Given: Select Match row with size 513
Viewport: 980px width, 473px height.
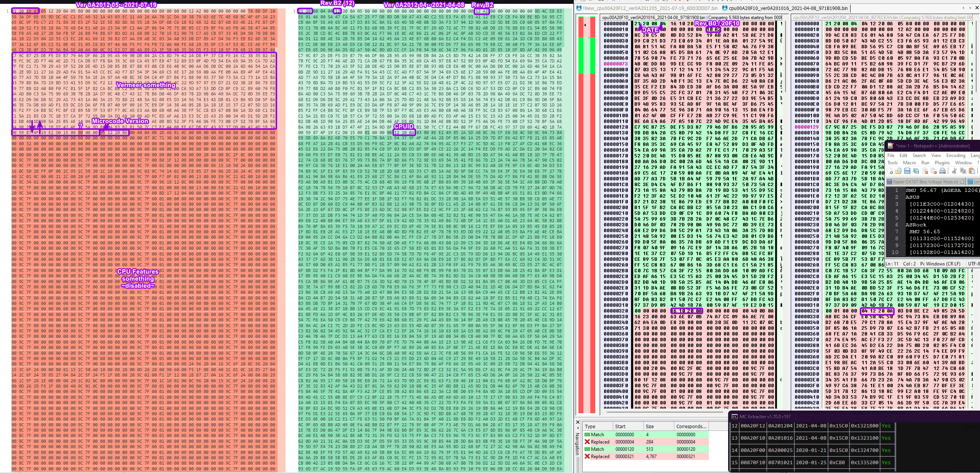Looking at the screenshot, I should [x=646, y=449].
